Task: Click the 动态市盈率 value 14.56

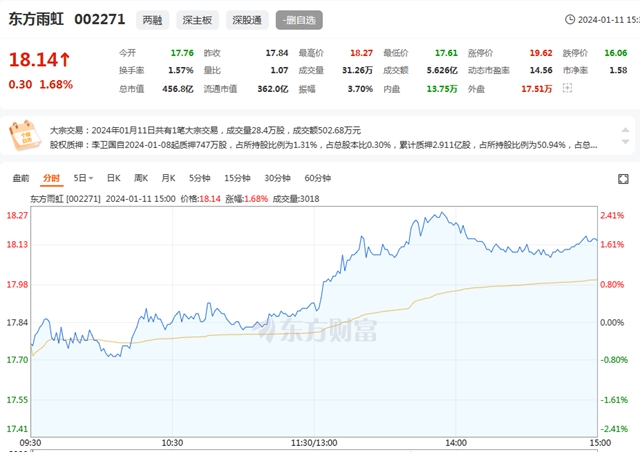Action: pos(541,70)
